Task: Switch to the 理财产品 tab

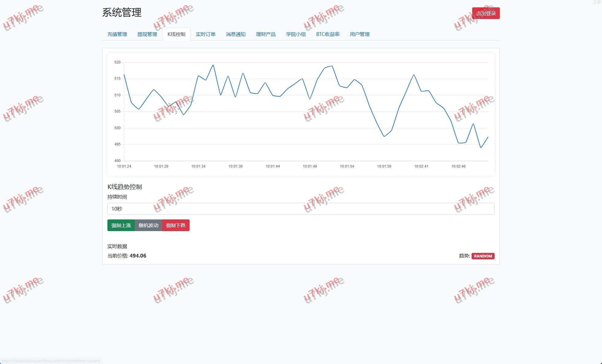Action: click(x=265, y=34)
